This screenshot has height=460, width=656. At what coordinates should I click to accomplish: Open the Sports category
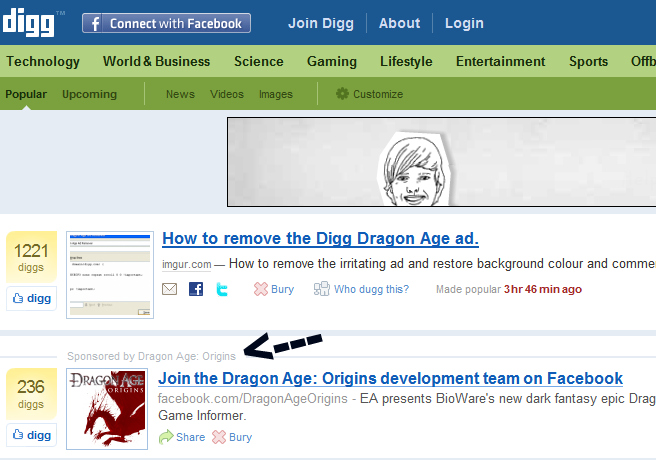tap(588, 61)
